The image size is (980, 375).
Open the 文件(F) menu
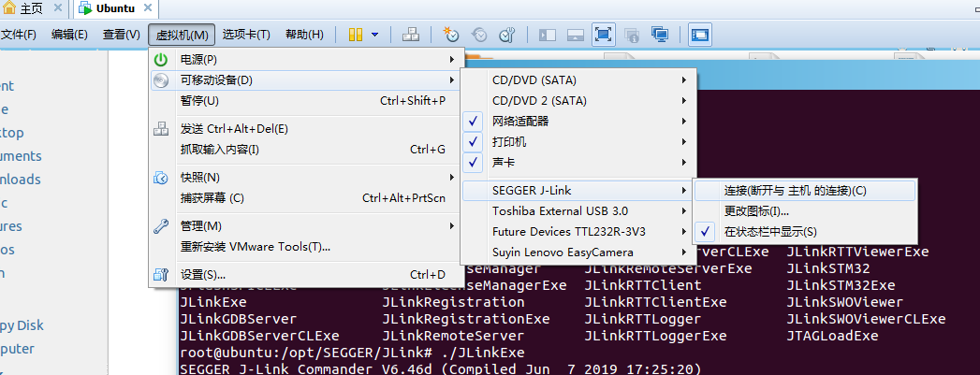(x=19, y=35)
